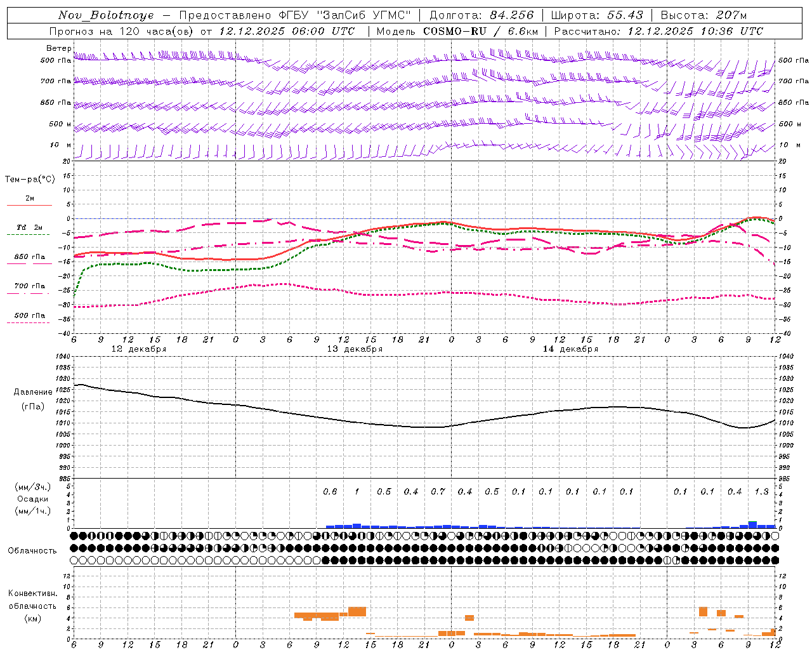The image size is (812, 650).
Task: Click the "Ветер" wind panel label
Action: coord(58,48)
